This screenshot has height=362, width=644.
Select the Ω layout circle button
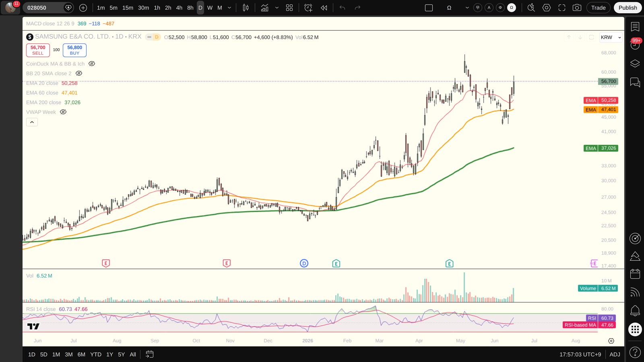point(512,8)
